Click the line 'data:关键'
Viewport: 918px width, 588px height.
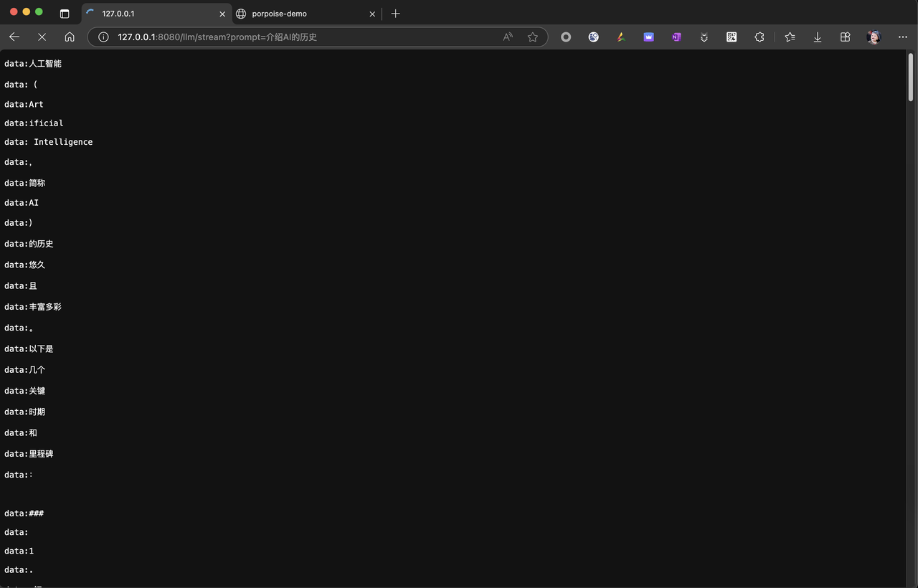pyautogui.click(x=25, y=391)
